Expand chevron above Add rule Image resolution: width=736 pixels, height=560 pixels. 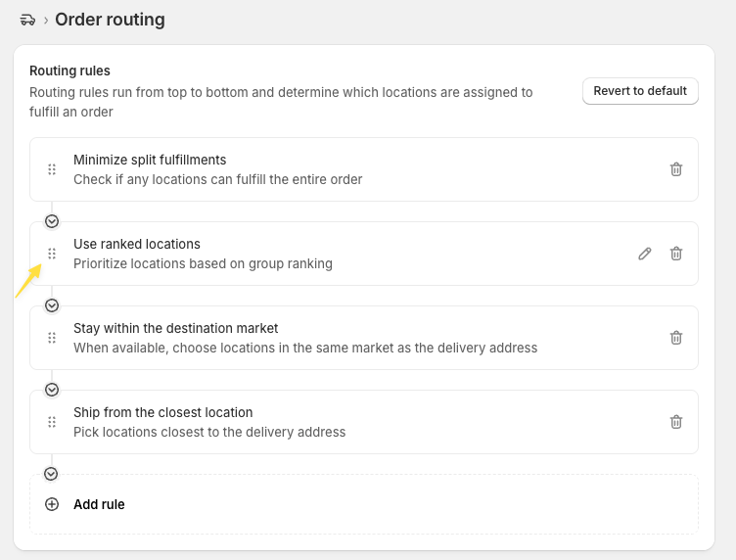coord(51,474)
